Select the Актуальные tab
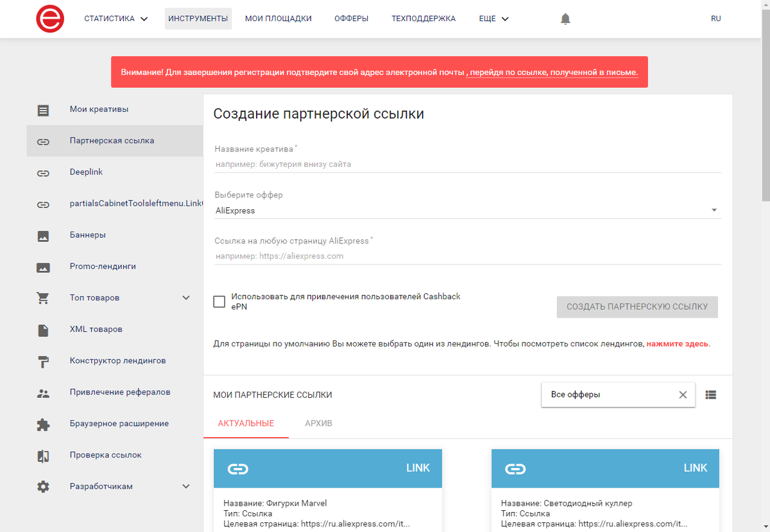This screenshot has height=532, width=770. [246, 424]
